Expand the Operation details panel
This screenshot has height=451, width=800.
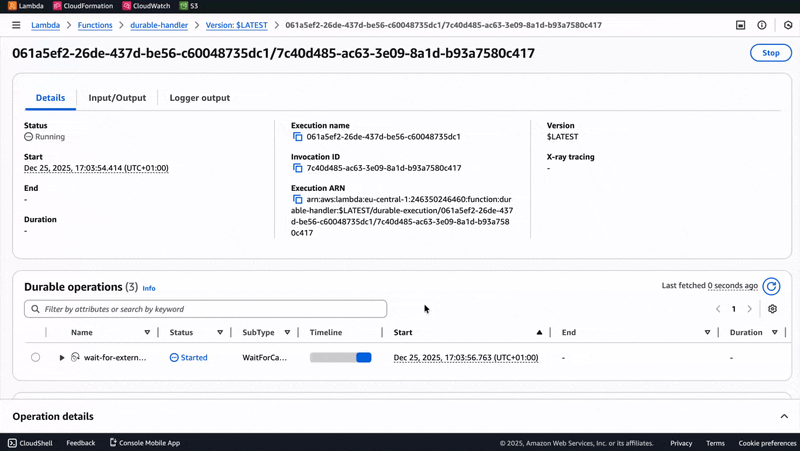coord(784,416)
